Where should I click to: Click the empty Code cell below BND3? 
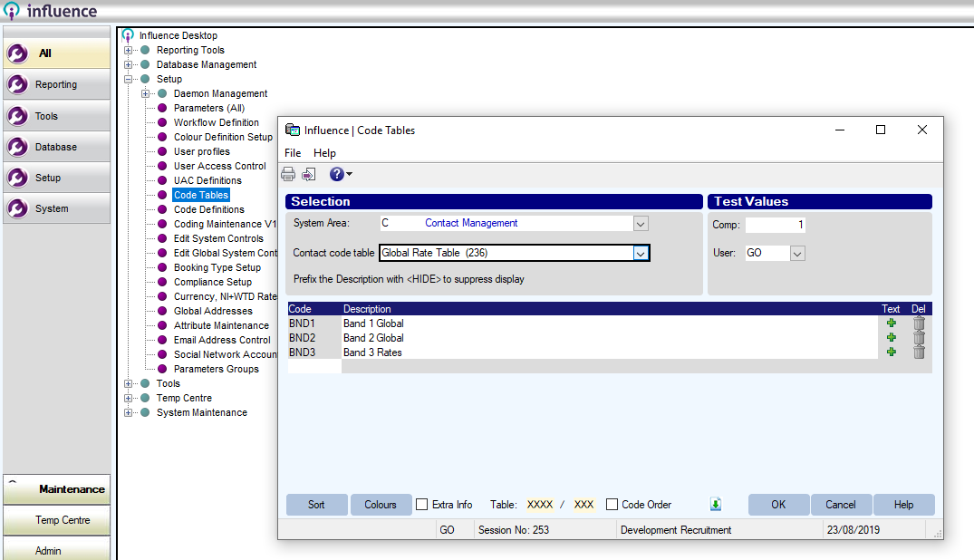[x=314, y=367]
